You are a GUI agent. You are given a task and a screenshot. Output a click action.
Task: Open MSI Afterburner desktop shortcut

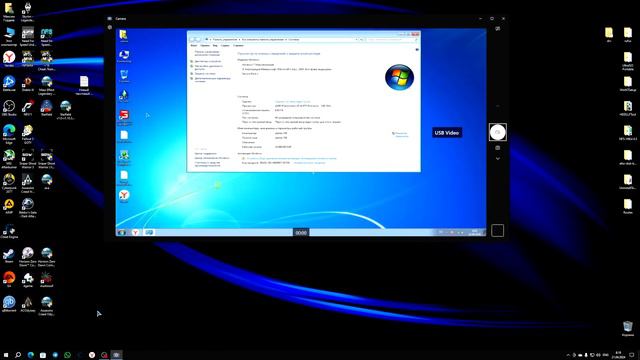(9, 159)
